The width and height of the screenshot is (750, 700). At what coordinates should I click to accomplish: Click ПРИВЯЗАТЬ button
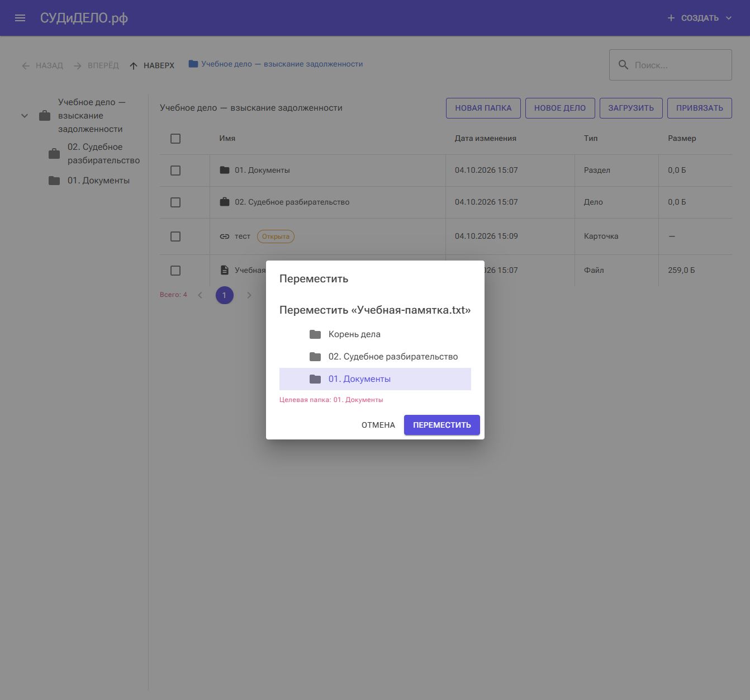pyautogui.click(x=700, y=108)
